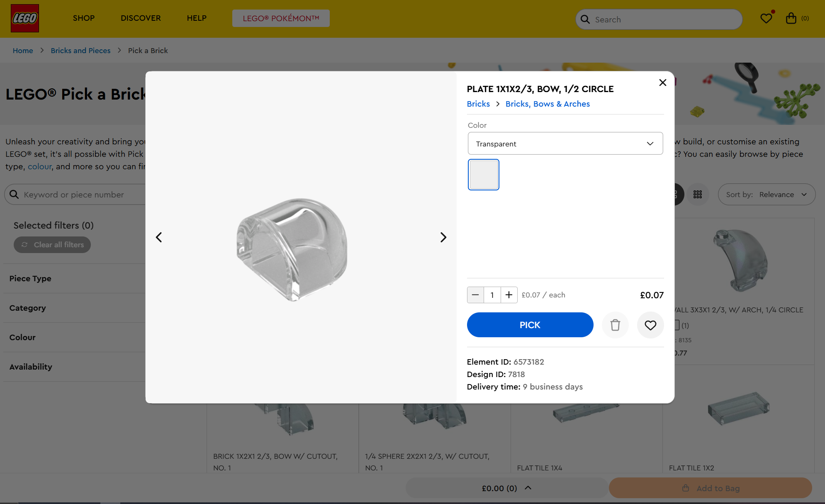Increase quantity with plus button
Image resolution: width=825 pixels, height=504 pixels.
pos(509,295)
